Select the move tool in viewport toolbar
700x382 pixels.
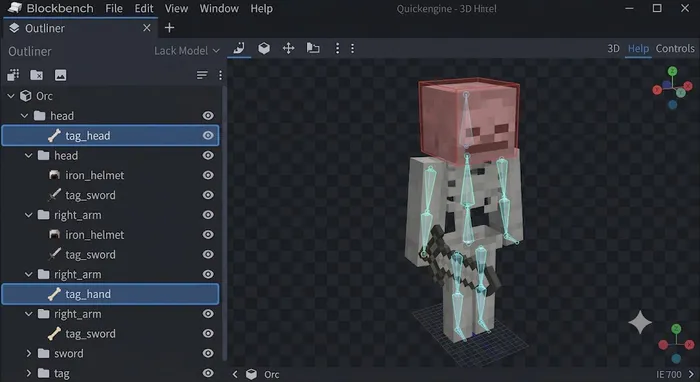click(288, 48)
